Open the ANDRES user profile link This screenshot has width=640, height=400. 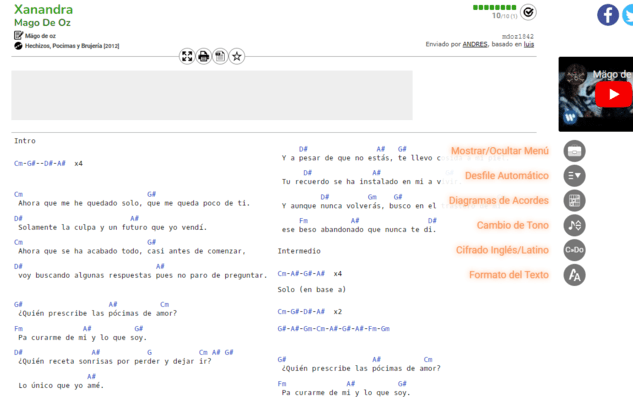tap(475, 44)
